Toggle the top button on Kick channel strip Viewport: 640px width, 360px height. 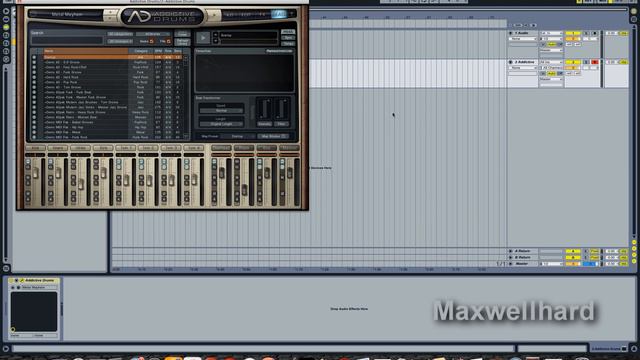point(28,162)
